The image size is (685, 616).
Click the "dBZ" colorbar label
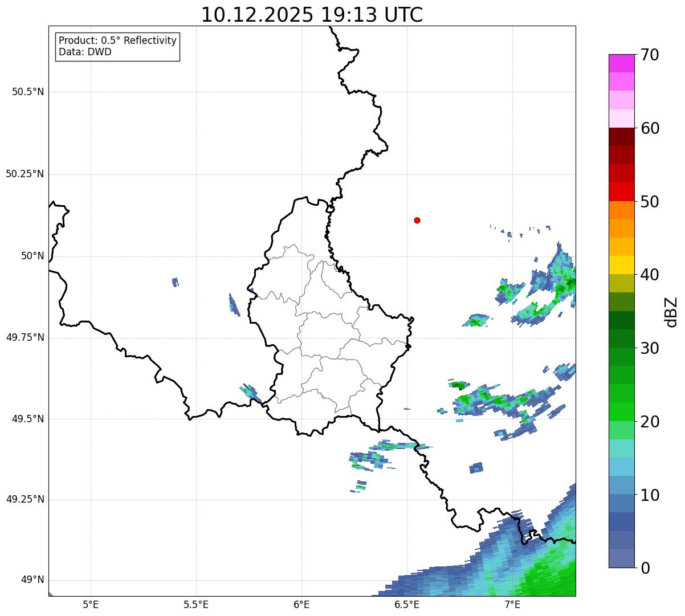(x=671, y=311)
